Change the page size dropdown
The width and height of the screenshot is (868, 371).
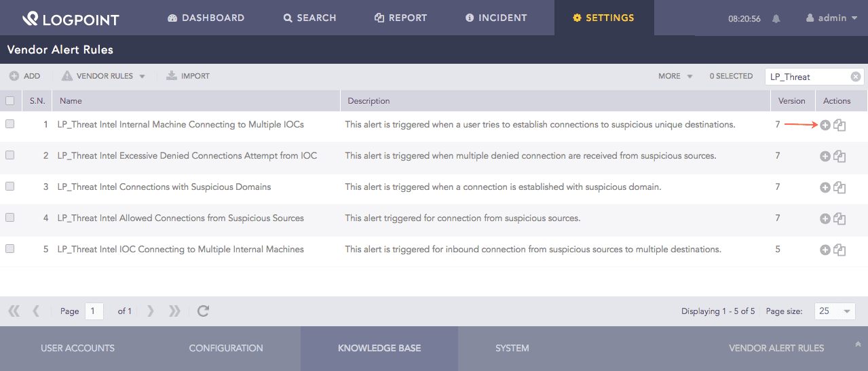pos(835,311)
